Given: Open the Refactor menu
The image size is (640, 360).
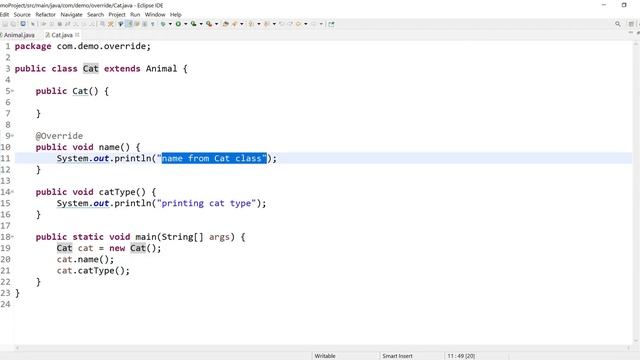Looking at the screenshot, I should (x=45, y=14).
